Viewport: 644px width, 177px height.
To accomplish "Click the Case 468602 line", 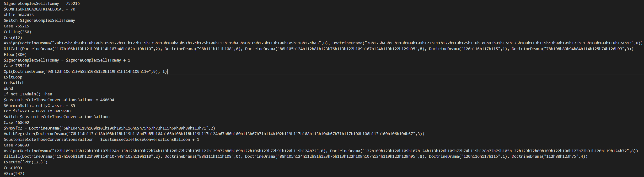I will pyautogui.click(x=16, y=123).
